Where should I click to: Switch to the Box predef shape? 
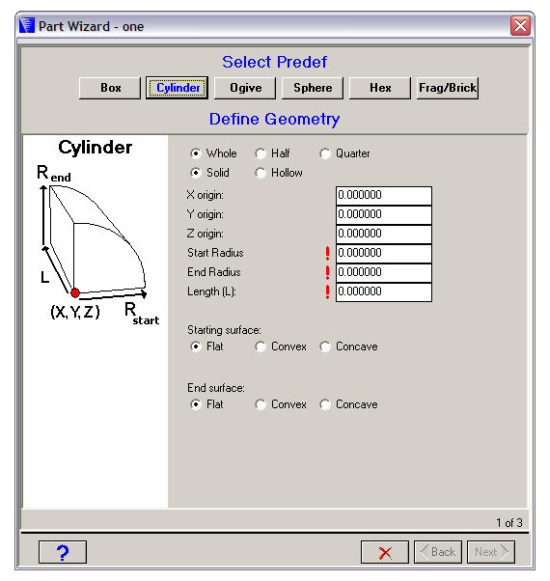[110, 88]
